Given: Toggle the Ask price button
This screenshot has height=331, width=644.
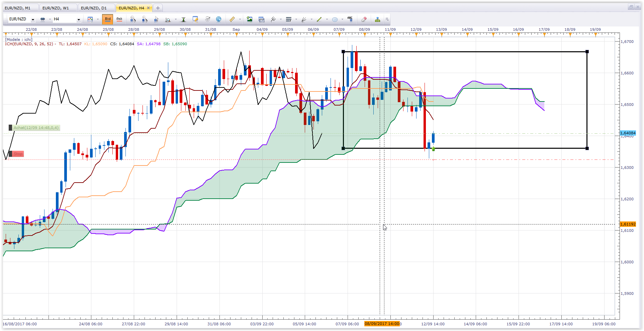Looking at the screenshot, I should click(119, 19).
